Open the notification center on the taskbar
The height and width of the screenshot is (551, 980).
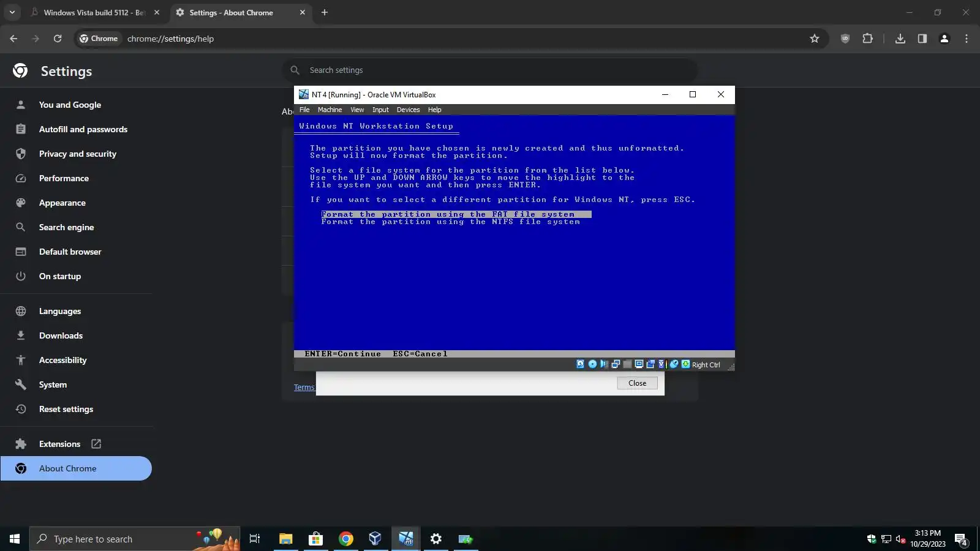click(x=961, y=539)
